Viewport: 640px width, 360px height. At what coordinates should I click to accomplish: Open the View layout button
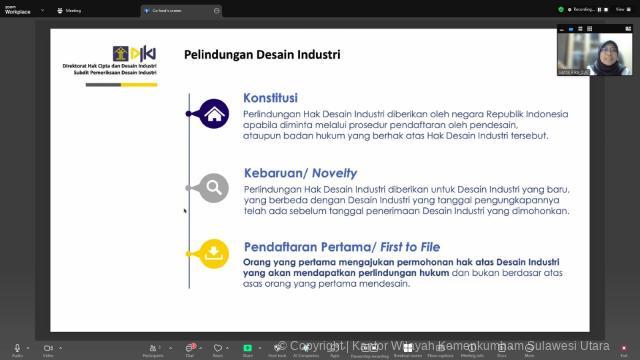click(x=623, y=9)
